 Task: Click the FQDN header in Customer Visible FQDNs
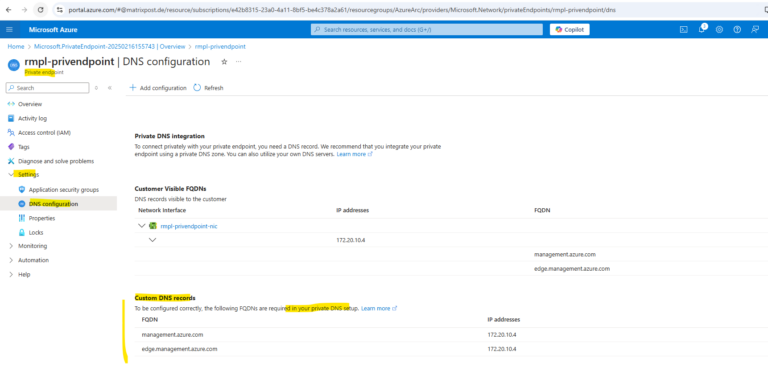pos(542,210)
